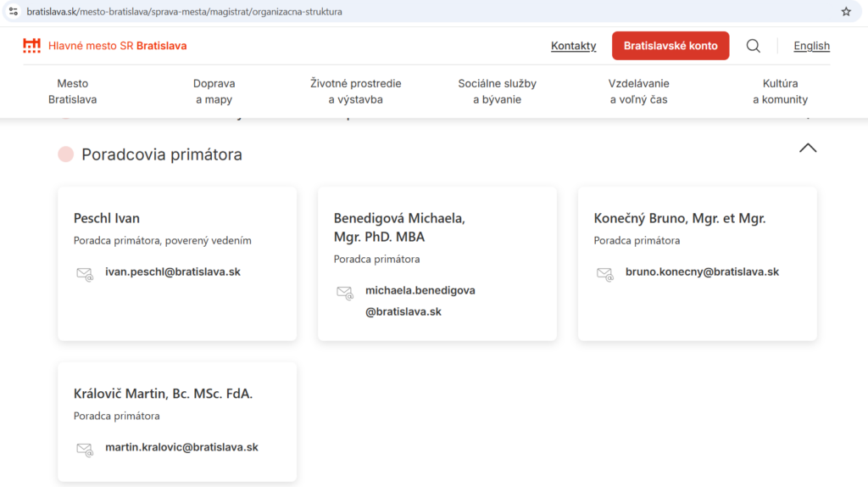
Task: Open the Vzdelávanie a voľný čas menu
Action: (638, 92)
